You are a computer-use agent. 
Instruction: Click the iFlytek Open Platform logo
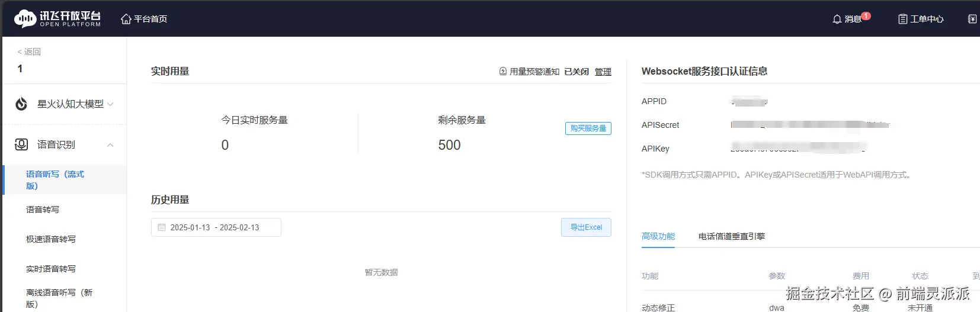(x=57, y=18)
